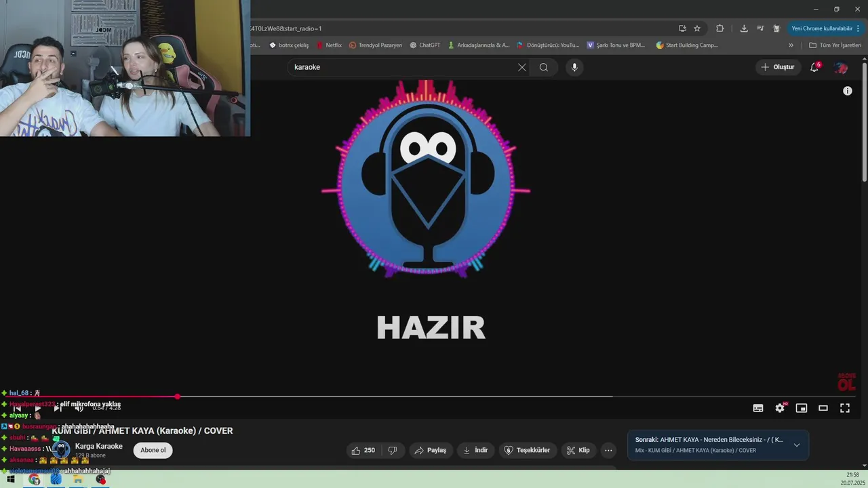
Task: Skip to the next video
Action: click(x=58, y=408)
